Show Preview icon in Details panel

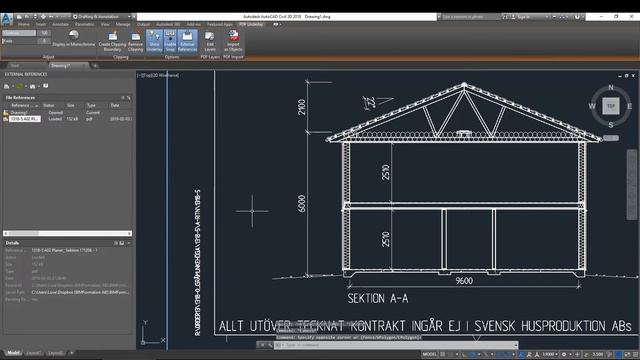(x=122, y=243)
